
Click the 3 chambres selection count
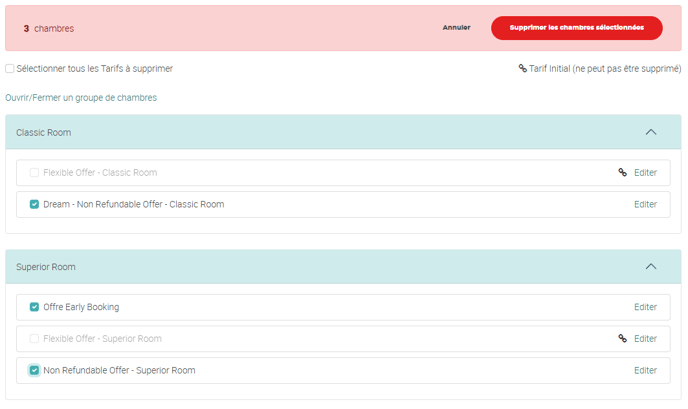48,29
